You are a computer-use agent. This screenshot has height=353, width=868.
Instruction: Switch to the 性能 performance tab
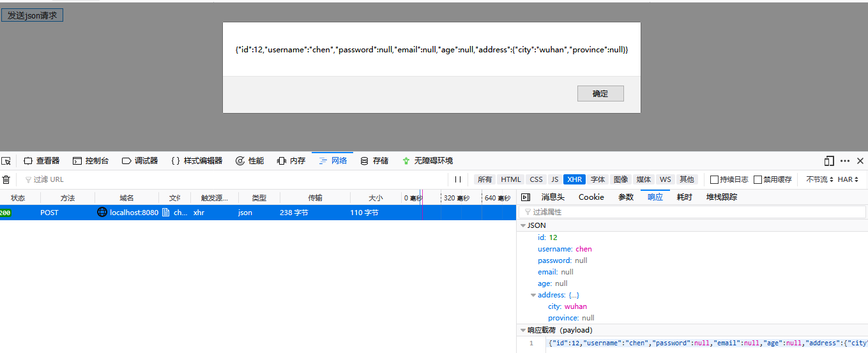click(x=250, y=161)
